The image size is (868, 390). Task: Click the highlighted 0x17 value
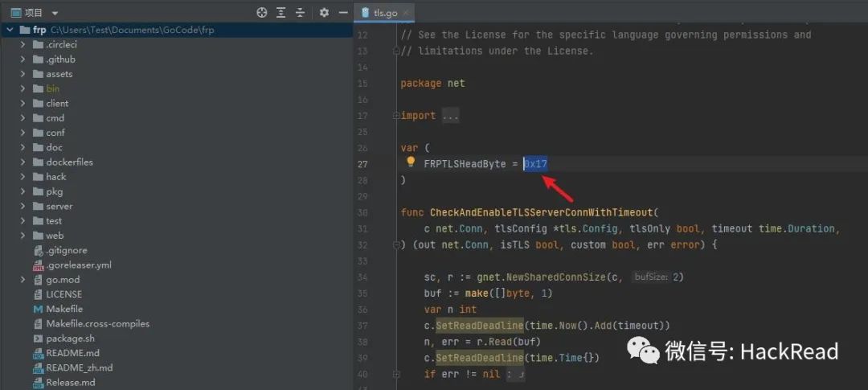coord(536,164)
